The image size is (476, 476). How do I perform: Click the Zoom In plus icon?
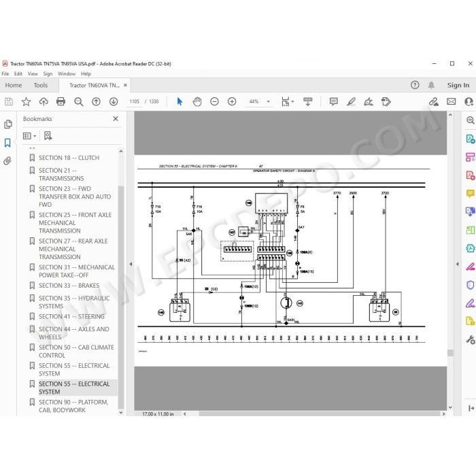[232, 101]
